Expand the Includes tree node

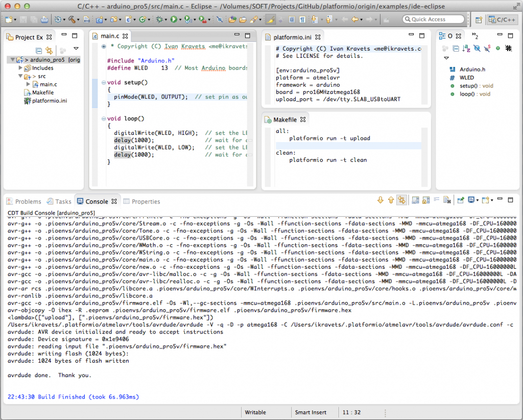pos(20,68)
